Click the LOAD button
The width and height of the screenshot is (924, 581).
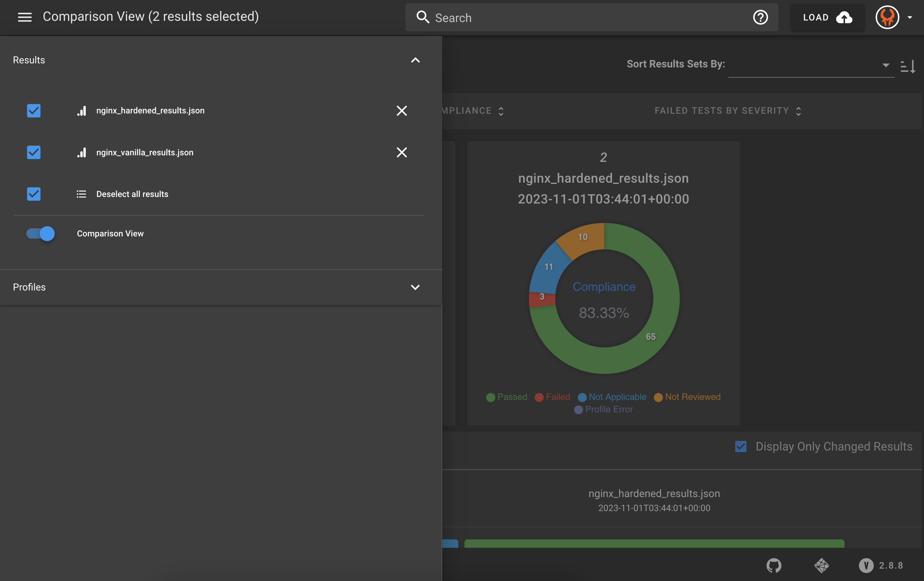coord(827,17)
